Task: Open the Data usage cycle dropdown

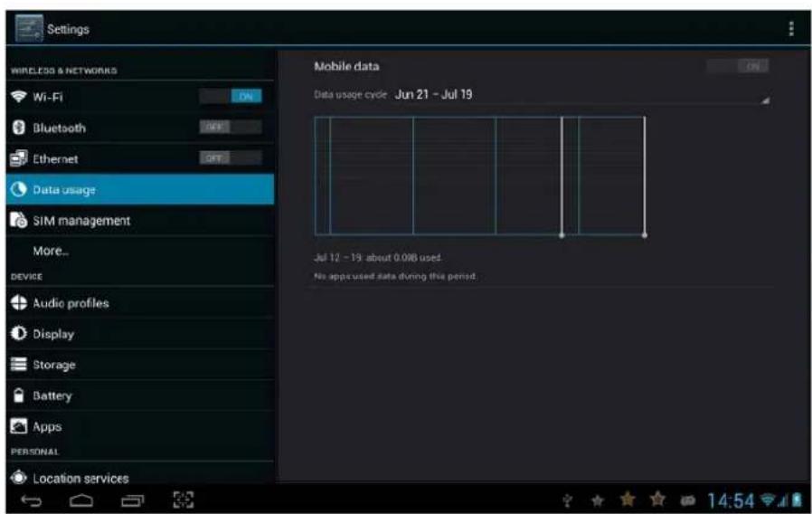Action: click(541, 95)
